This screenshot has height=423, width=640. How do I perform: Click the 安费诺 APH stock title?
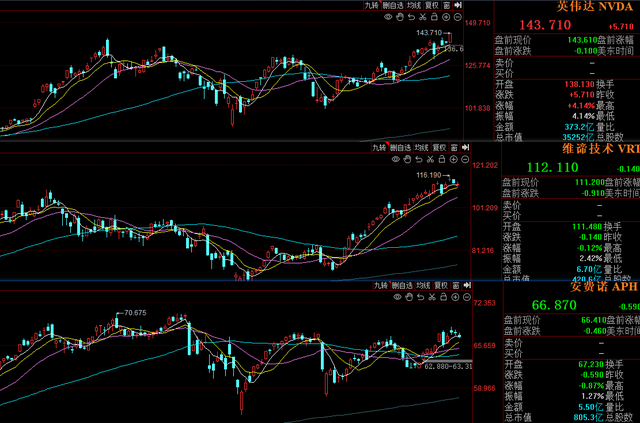[x=603, y=286]
